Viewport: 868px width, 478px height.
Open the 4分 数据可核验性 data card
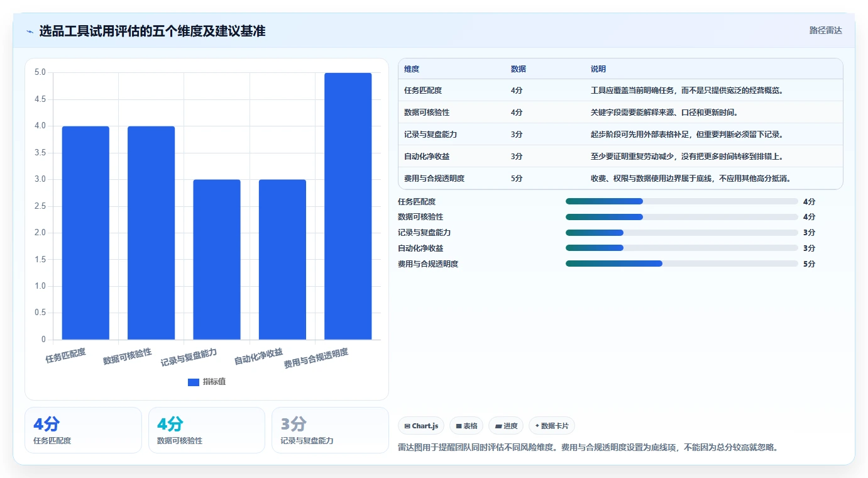[x=207, y=430]
